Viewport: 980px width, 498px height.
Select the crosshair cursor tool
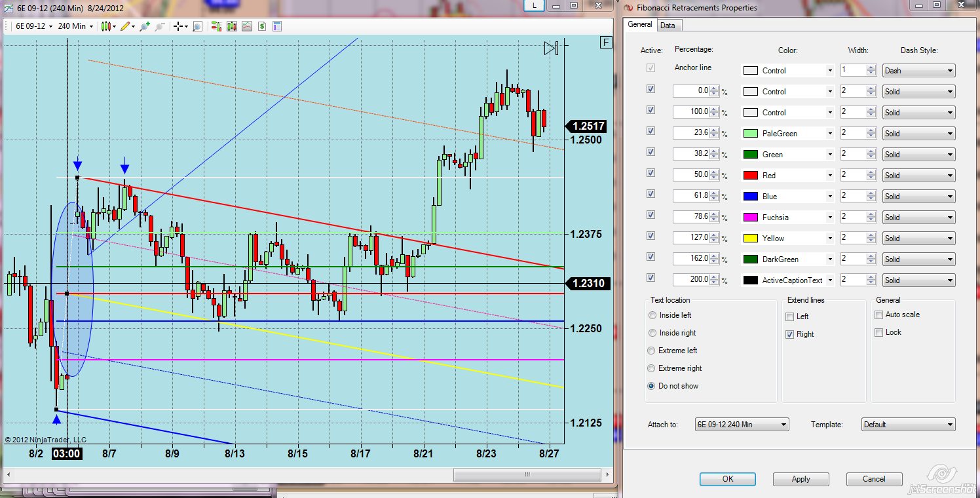coord(178,26)
